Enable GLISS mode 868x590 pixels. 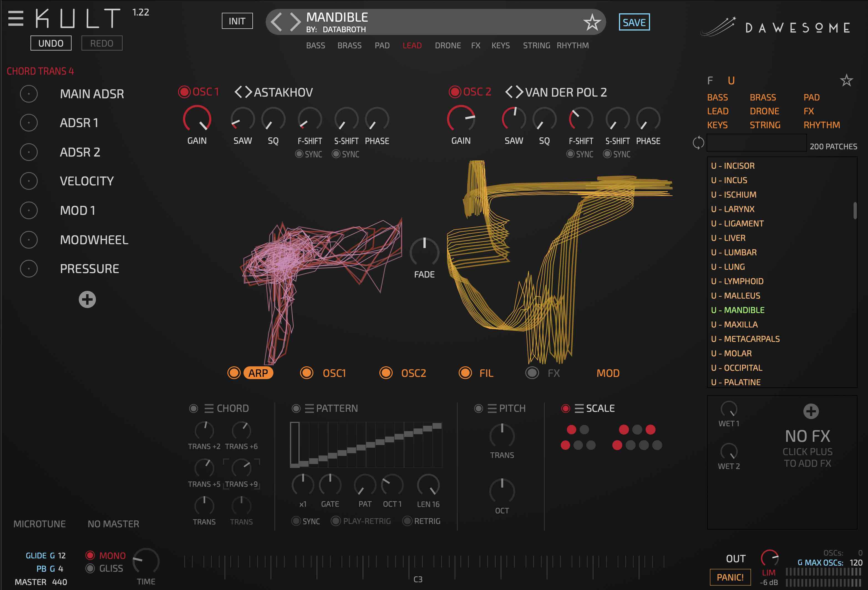point(90,568)
